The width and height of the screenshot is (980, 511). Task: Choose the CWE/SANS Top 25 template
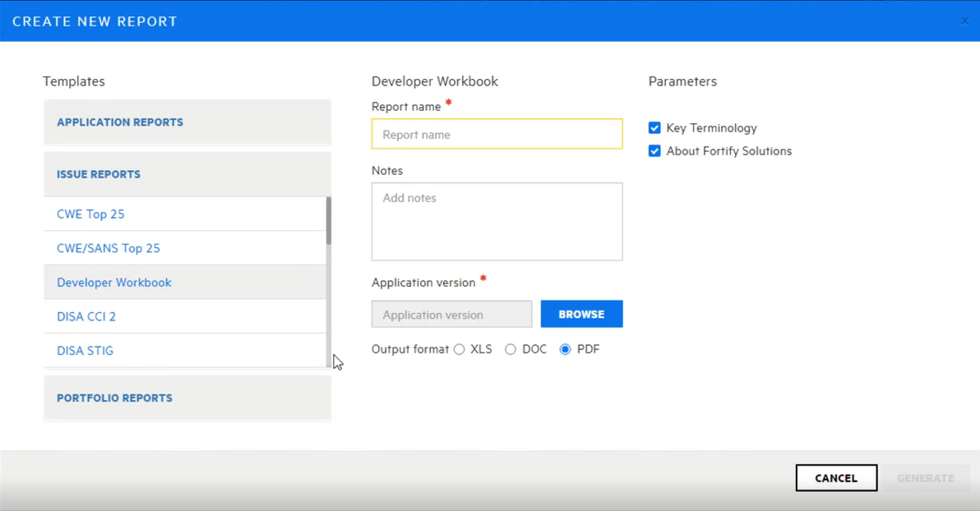(x=109, y=248)
